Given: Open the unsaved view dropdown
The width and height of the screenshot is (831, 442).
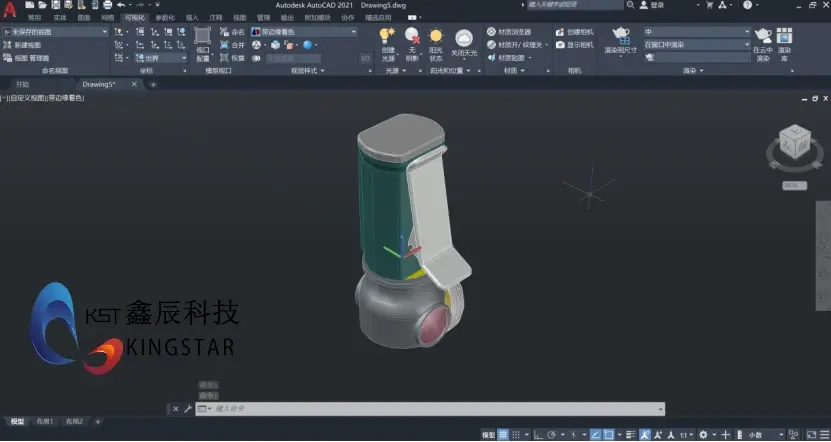Looking at the screenshot, I should coord(55,32).
